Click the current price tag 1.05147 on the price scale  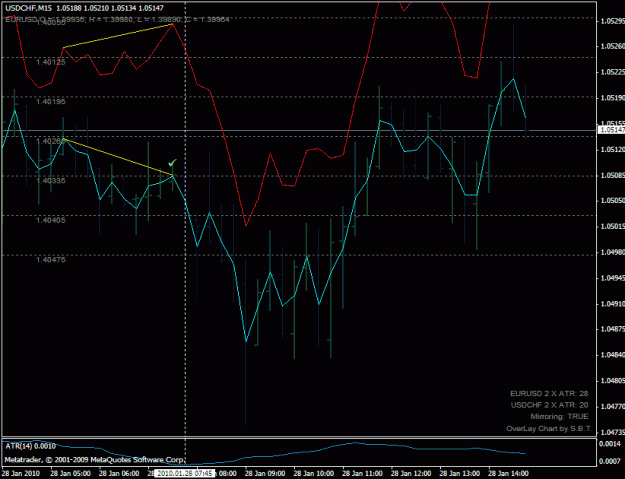point(612,130)
